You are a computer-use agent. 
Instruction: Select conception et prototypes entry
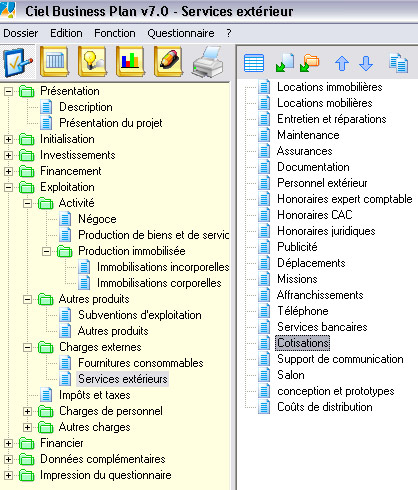tap(336, 391)
